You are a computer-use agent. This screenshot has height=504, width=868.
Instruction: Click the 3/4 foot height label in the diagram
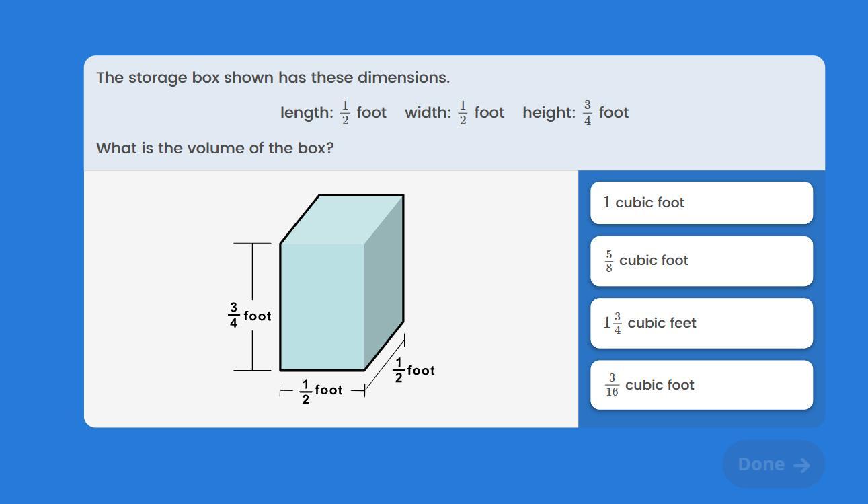point(249,315)
